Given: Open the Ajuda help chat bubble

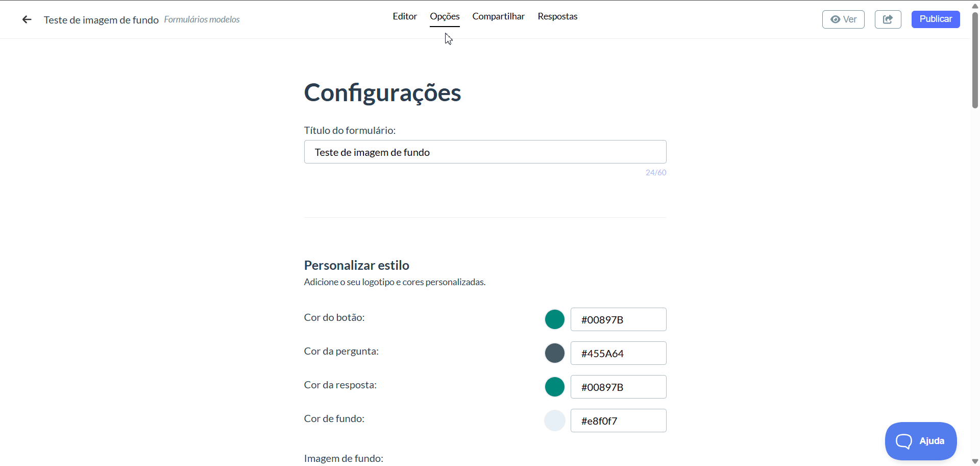Looking at the screenshot, I should [x=921, y=441].
